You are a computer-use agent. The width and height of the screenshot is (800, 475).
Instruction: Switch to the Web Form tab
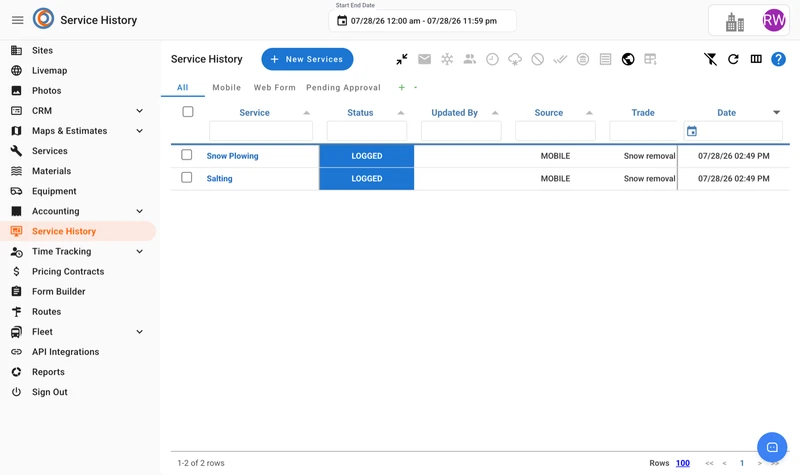[274, 88]
